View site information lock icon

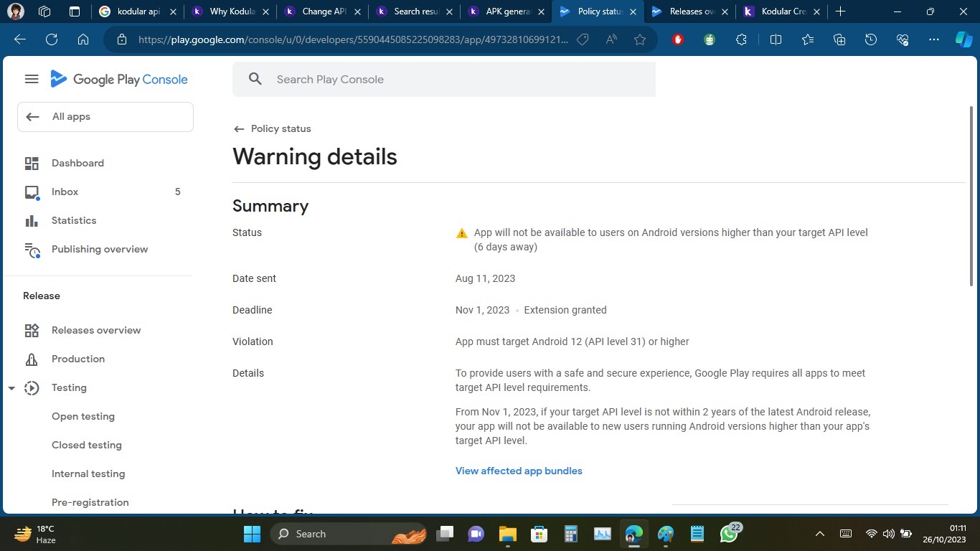pyautogui.click(x=122, y=39)
